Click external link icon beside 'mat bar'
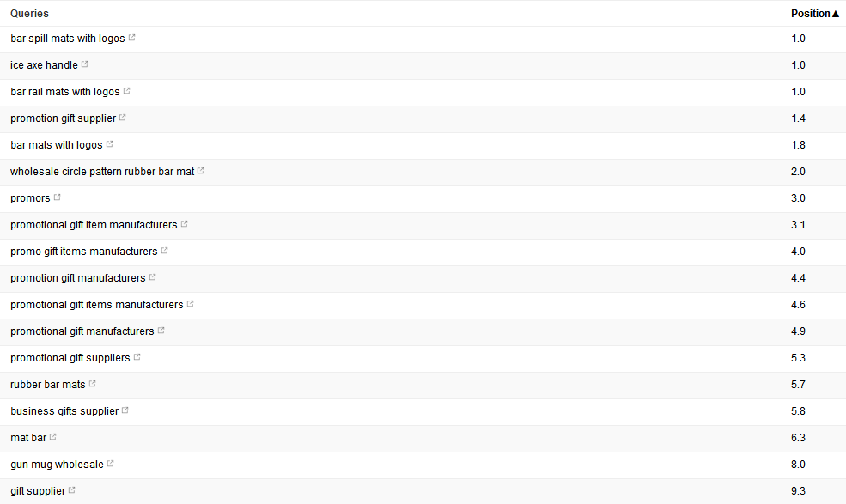 [x=53, y=437]
